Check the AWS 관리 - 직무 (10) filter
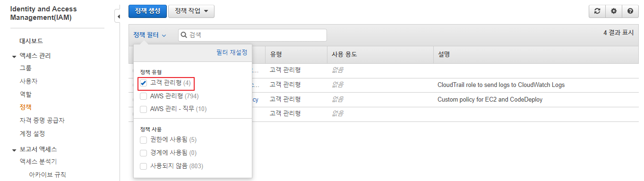The width and height of the screenshot is (644, 181). click(x=144, y=109)
